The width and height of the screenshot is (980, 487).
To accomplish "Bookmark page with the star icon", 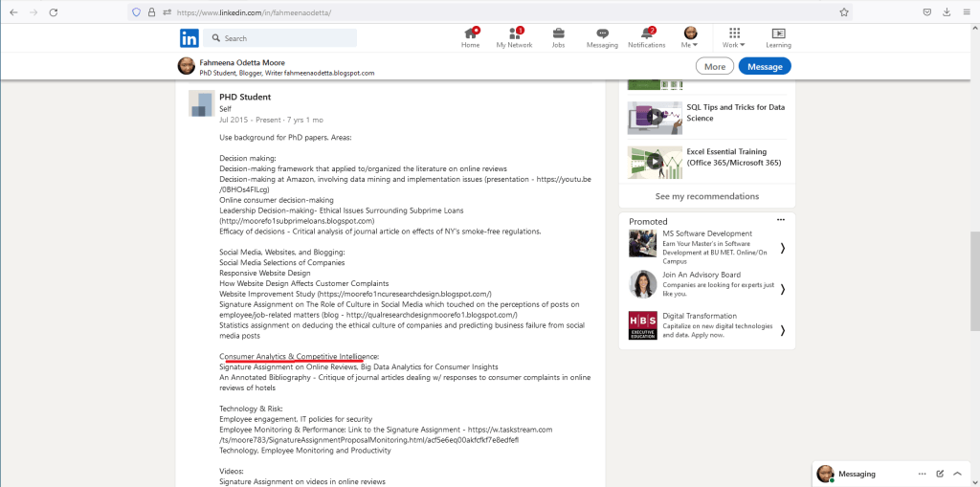I will tap(844, 12).
